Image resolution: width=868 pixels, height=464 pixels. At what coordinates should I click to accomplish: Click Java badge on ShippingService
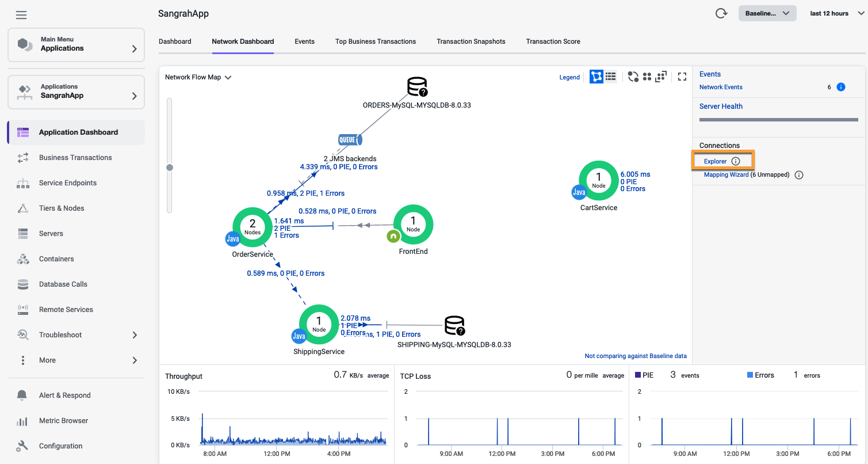coord(299,336)
